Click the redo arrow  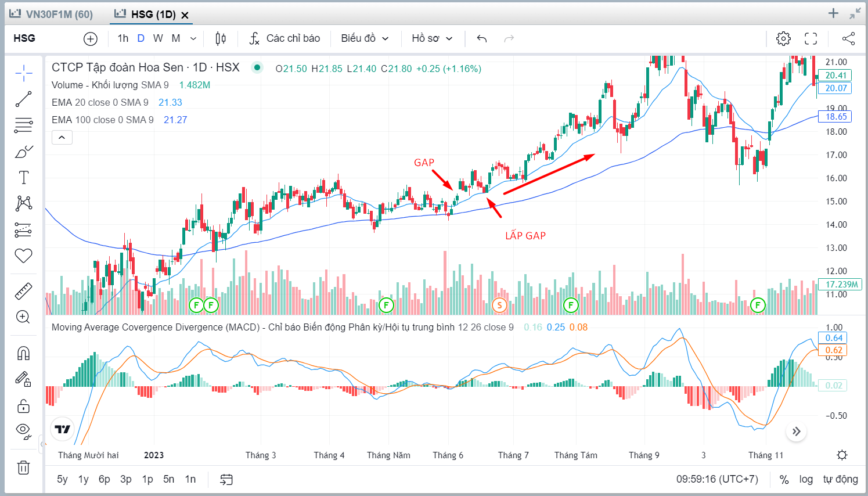pyautogui.click(x=509, y=39)
